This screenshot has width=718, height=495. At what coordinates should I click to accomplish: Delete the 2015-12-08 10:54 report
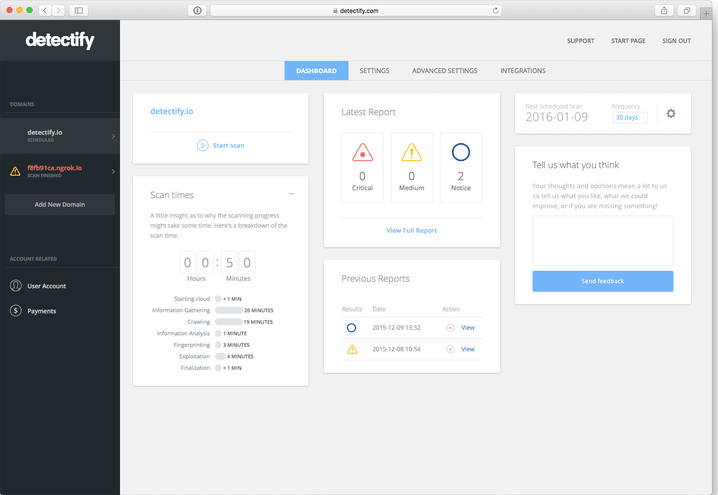pos(450,349)
